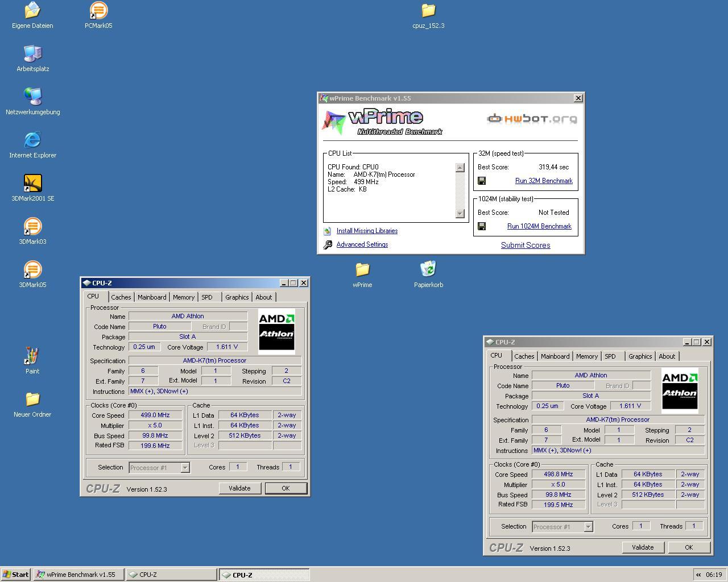
Task: Click AMD Athlon logo in left CPU-Z
Action: coord(276,331)
